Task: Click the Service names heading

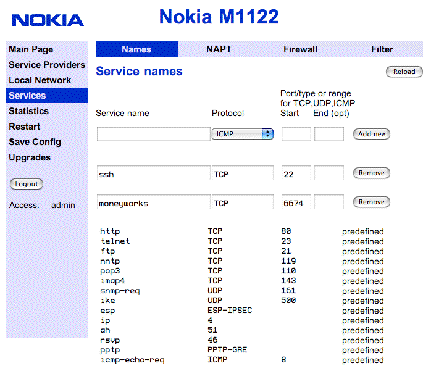Action: (x=139, y=71)
